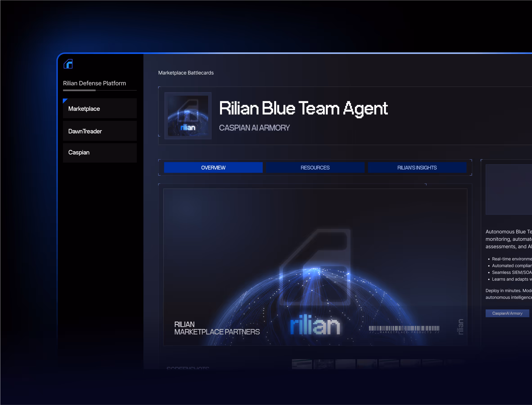The image size is (532, 405).
Task: Switch to the Resources tab
Action: [315, 168]
